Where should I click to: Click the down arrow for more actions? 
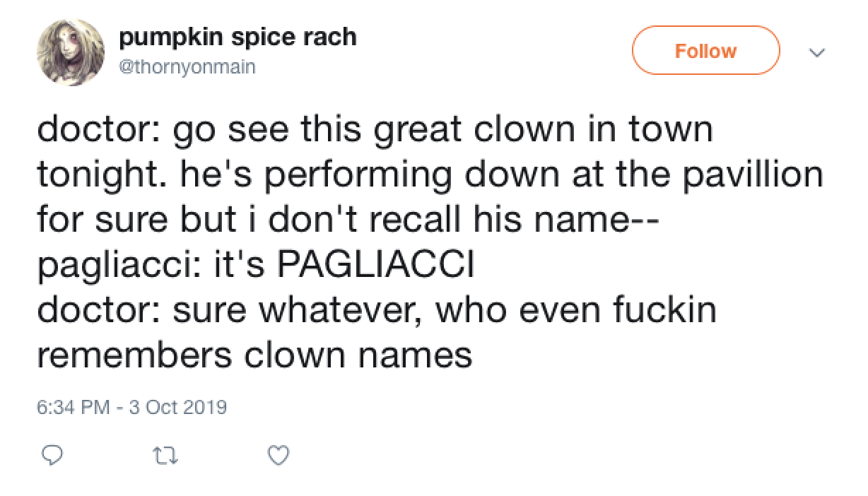click(x=818, y=52)
